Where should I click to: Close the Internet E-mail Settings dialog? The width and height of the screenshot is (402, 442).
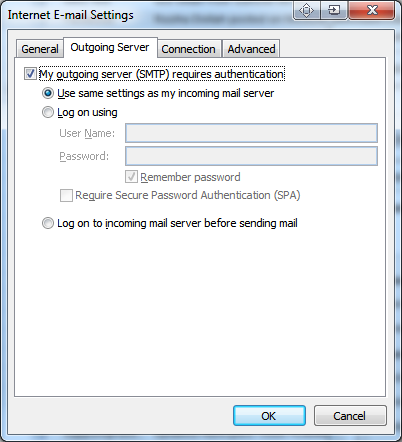pos(372,11)
